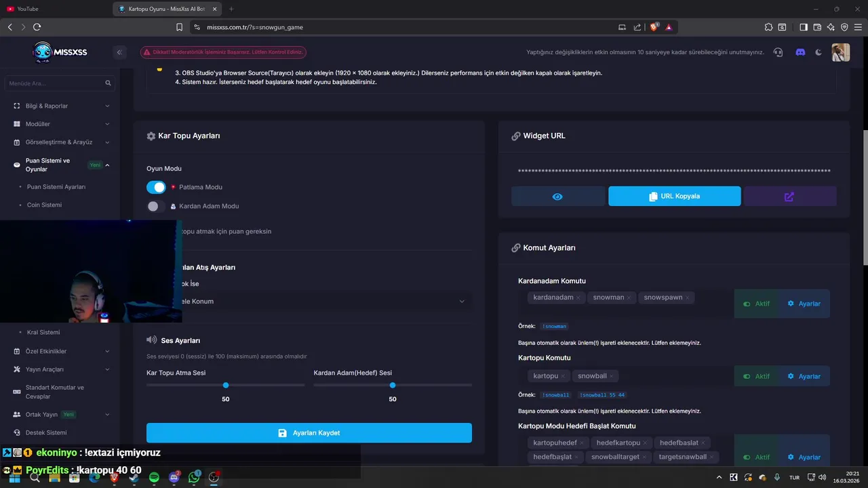
Task: Click the MissXss logo
Action: (60, 52)
